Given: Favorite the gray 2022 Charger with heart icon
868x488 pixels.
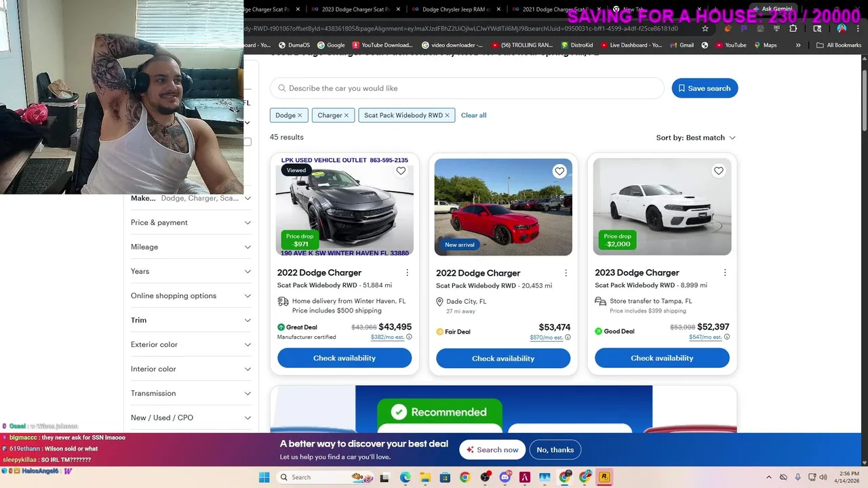Looking at the screenshot, I should (x=401, y=171).
